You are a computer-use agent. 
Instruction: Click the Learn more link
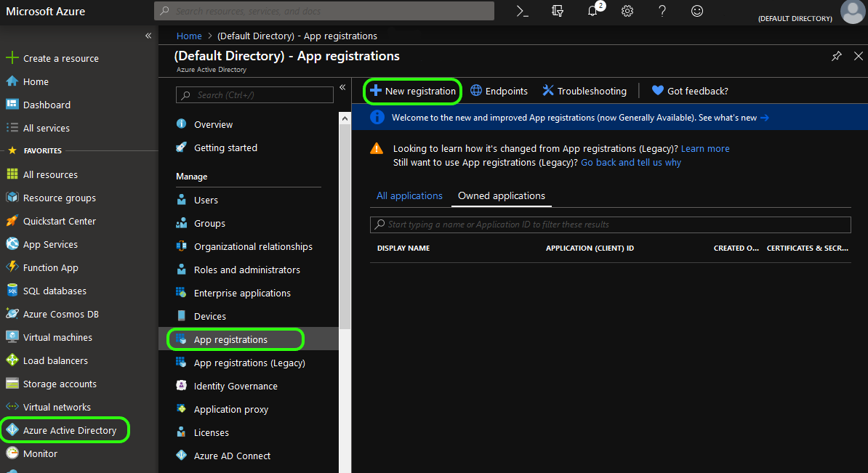tap(704, 148)
